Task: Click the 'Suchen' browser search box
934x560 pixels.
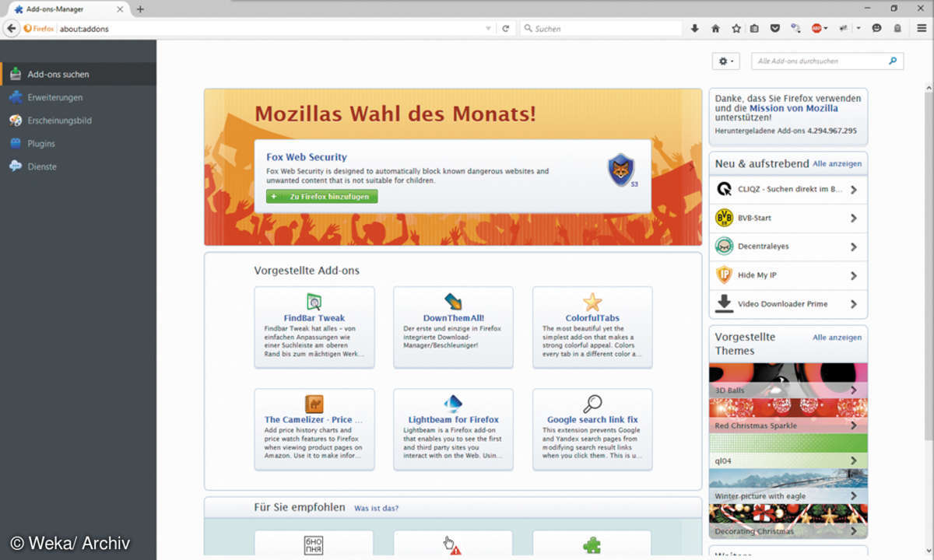Action: coord(600,29)
